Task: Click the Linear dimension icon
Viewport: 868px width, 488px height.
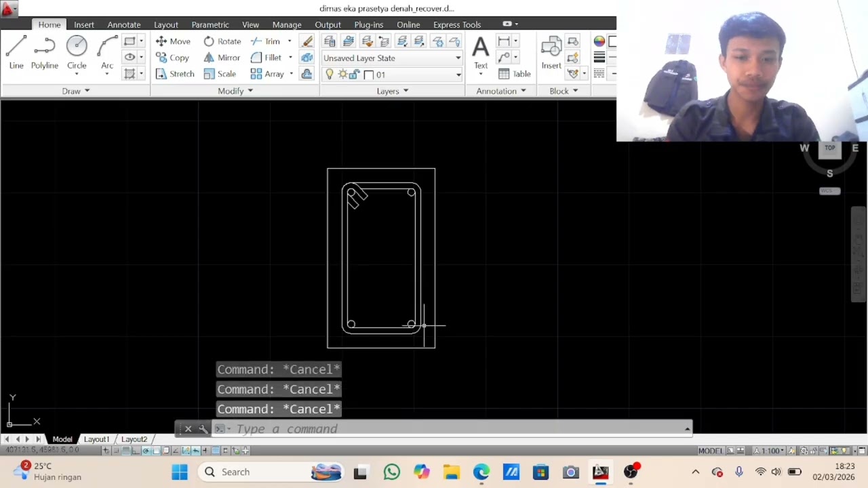Action: click(504, 41)
